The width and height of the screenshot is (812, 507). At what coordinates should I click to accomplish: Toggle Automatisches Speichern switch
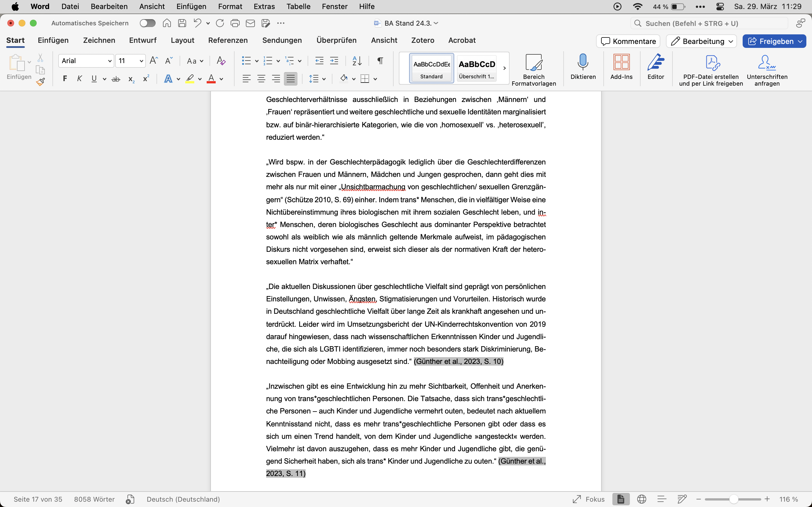tap(148, 23)
